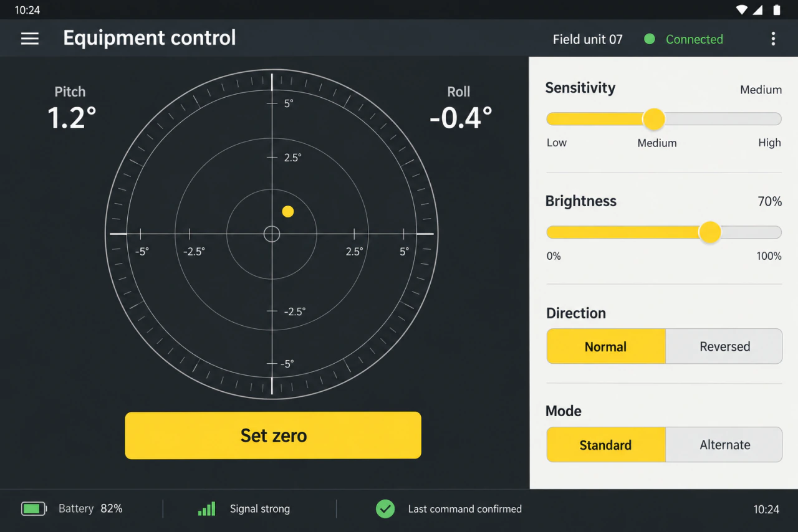Tap the Android Wi-Fi status icon
The width and height of the screenshot is (798, 532).
tap(741, 10)
